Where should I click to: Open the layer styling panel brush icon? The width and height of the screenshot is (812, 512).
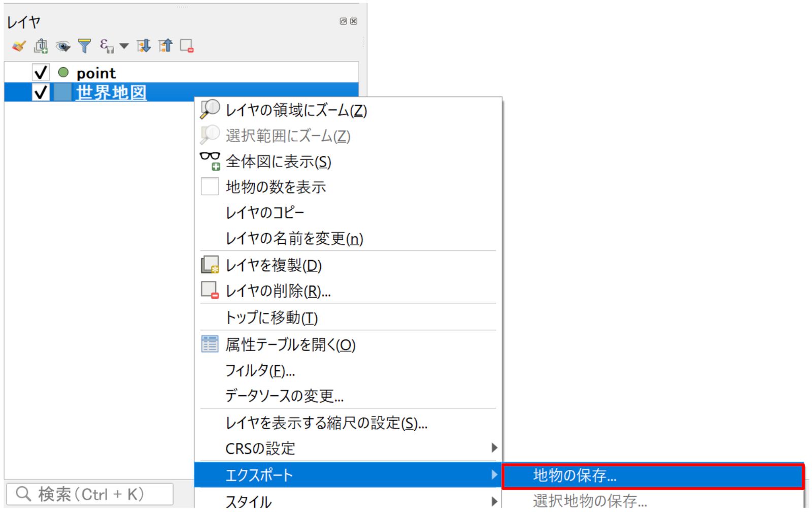tap(19, 46)
